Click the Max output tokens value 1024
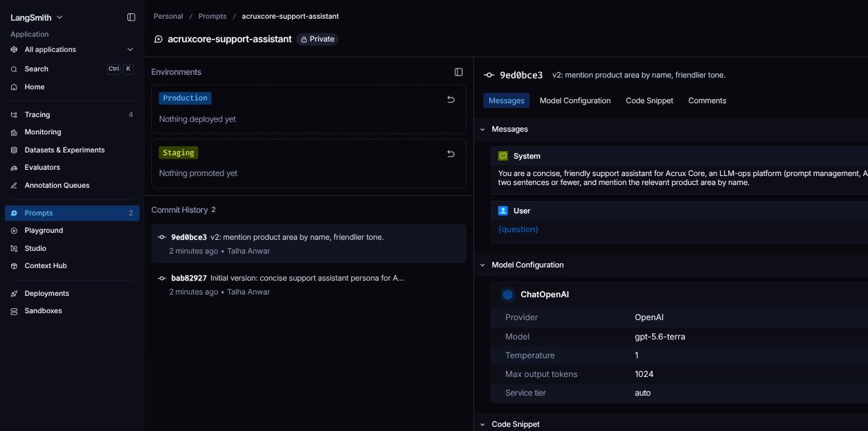The height and width of the screenshot is (431, 868). [644, 374]
